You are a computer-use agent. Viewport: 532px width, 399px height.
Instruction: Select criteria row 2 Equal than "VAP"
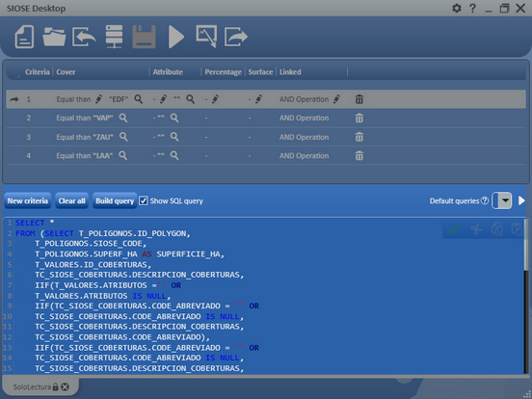pos(266,119)
